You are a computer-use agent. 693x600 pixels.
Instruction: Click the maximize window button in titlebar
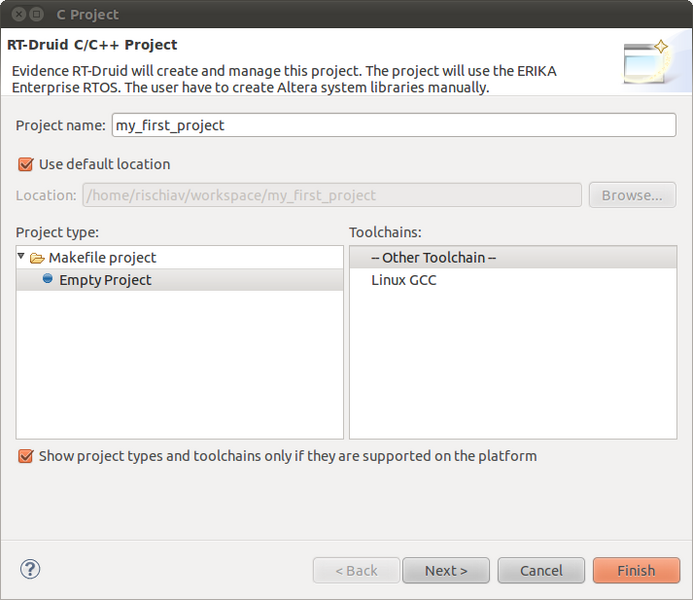[x=37, y=14]
